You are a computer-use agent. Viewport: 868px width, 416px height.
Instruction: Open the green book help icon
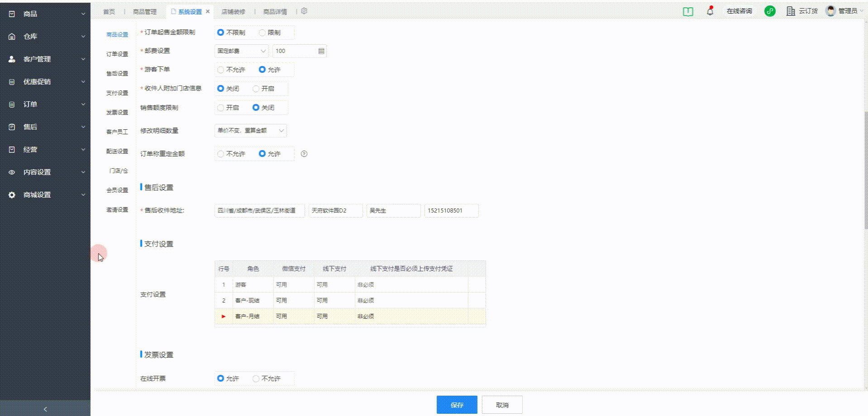[x=688, y=12]
